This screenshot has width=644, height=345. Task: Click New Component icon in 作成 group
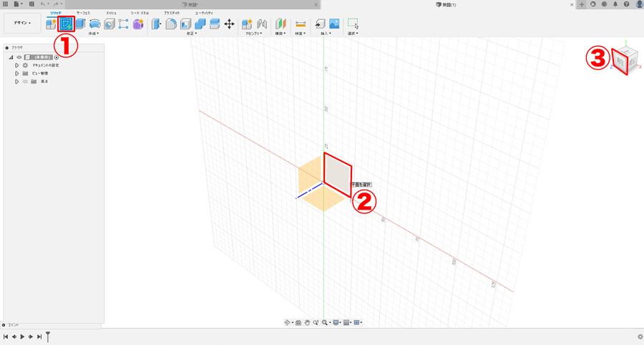[x=51, y=24]
